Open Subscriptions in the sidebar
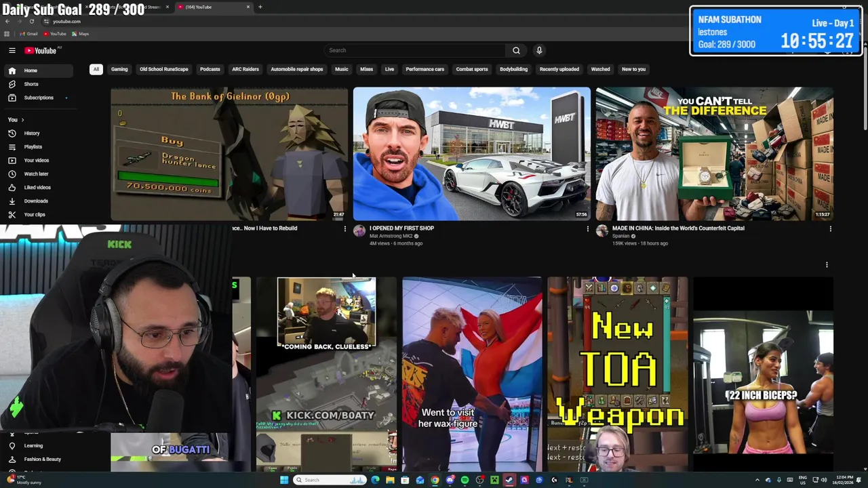868x488 pixels. (37, 98)
